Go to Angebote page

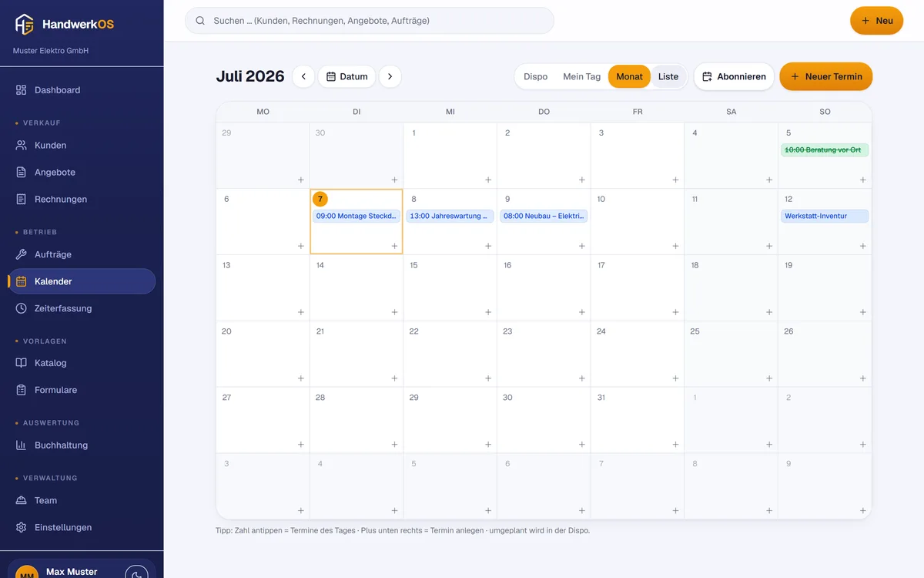[x=82, y=172]
